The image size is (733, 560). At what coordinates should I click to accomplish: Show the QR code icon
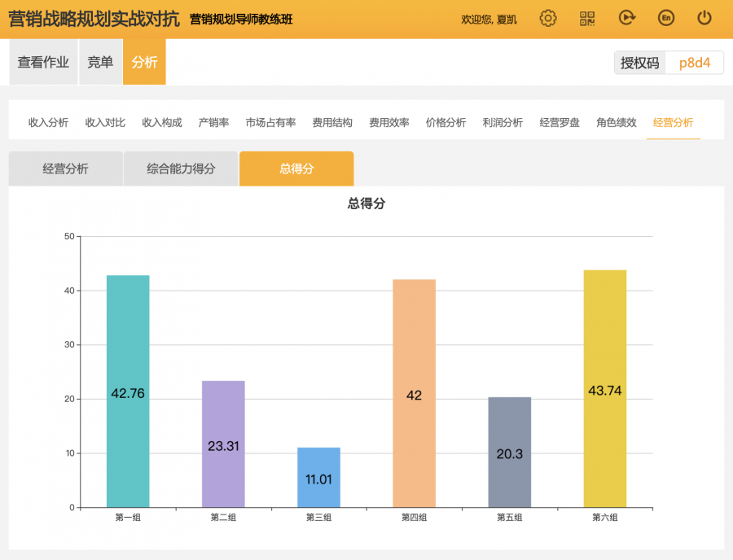click(587, 19)
